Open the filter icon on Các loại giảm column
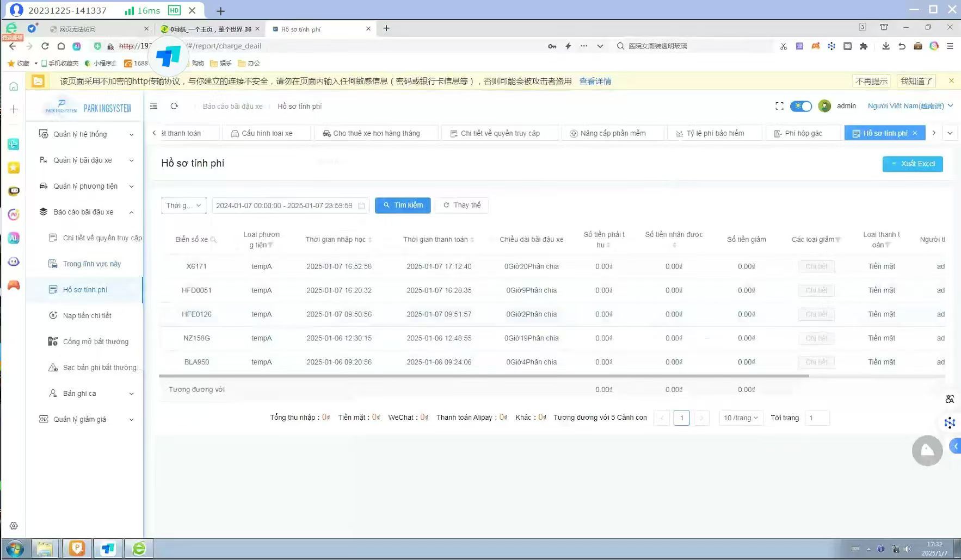The image size is (961, 560). 838,240
